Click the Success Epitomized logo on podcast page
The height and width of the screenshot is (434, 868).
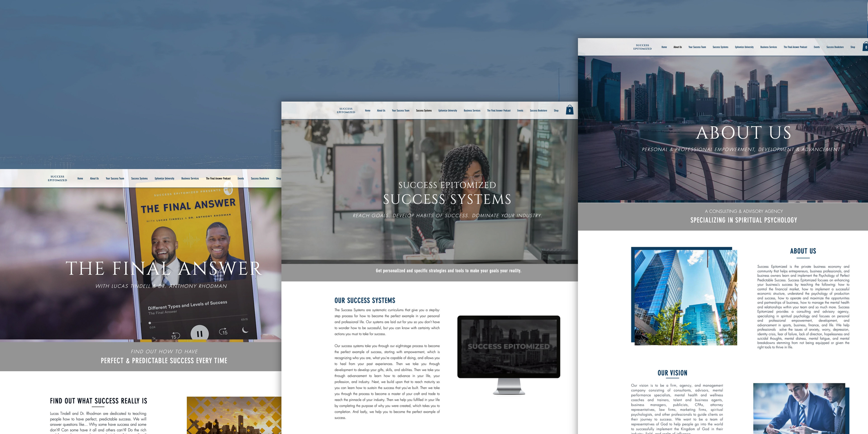point(57,178)
